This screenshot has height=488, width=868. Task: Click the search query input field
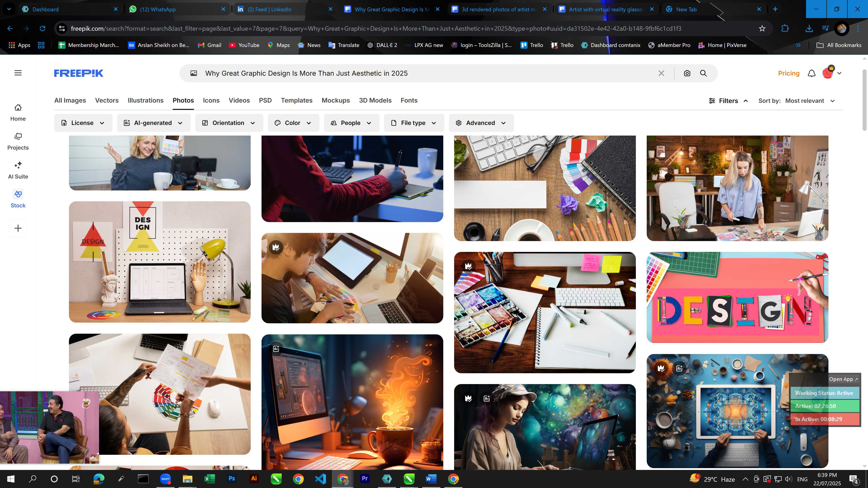(428, 73)
